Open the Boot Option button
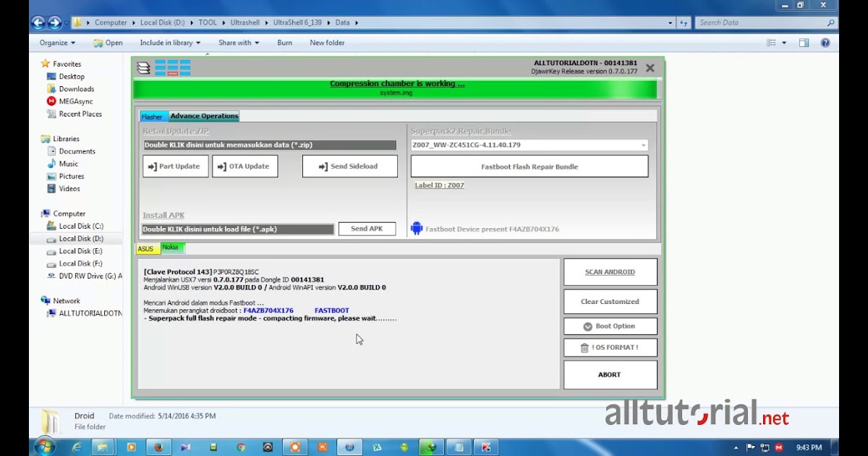The height and width of the screenshot is (456, 868). coord(610,326)
